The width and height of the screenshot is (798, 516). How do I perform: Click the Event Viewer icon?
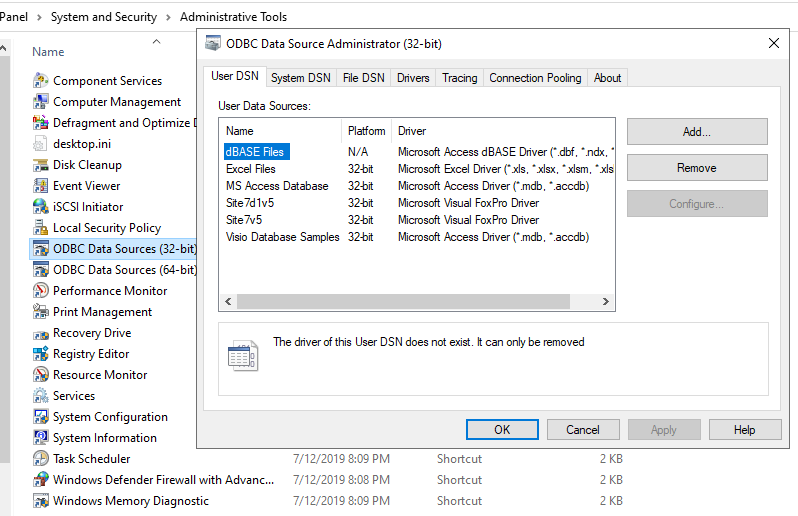[40, 186]
